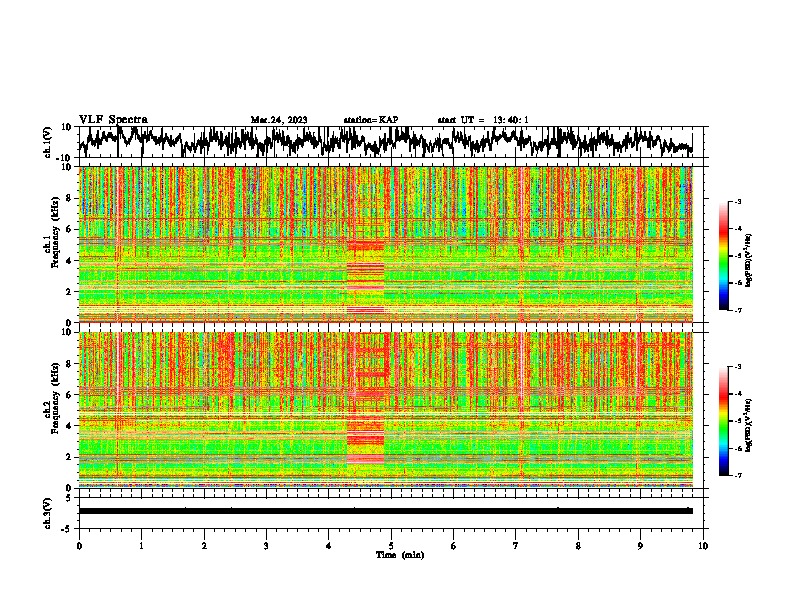Screen dimensions: 792x612
Task: Click the "station=KAP" header label
Action: point(371,120)
